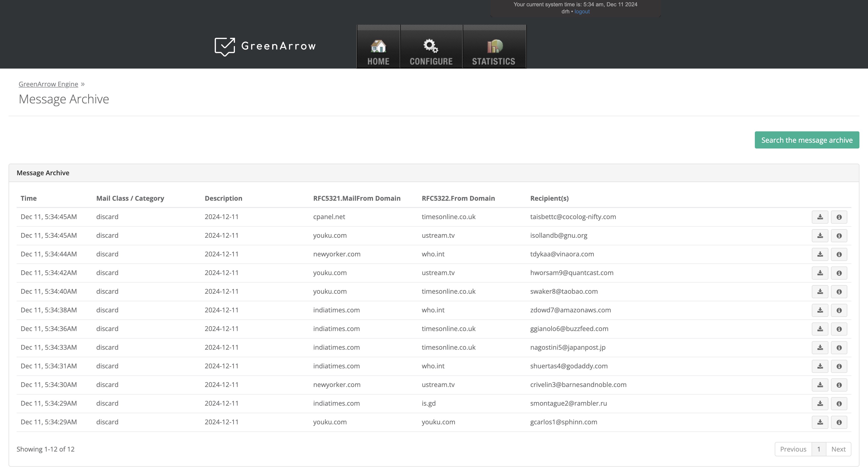This screenshot has height=476, width=868.
Task: Click the GreenArrow logo
Action: (x=265, y=47)
